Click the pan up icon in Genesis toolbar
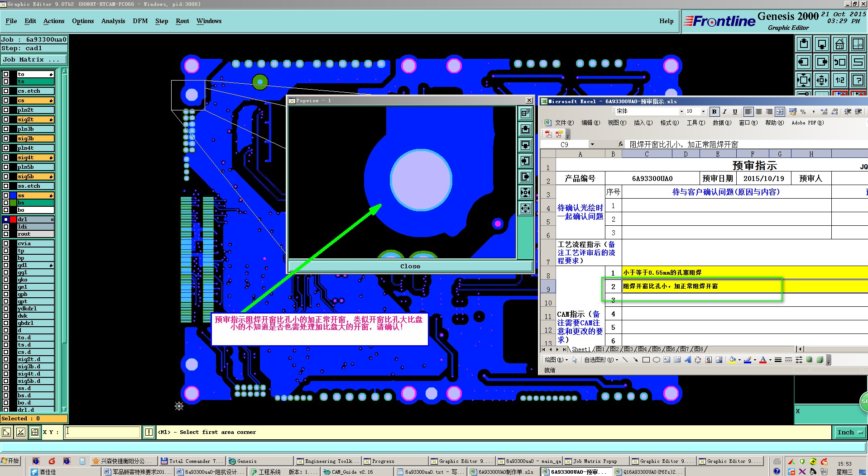 tap(804, 44)
